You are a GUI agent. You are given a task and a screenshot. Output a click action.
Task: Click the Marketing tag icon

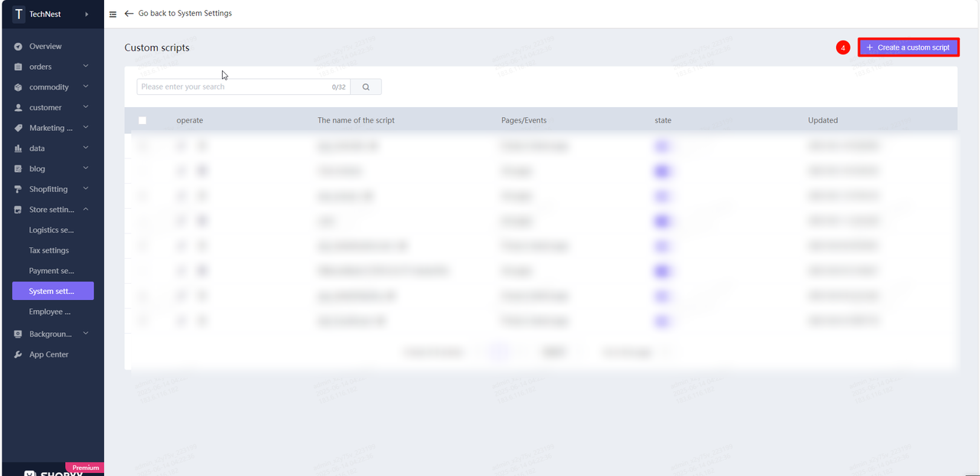18,128
